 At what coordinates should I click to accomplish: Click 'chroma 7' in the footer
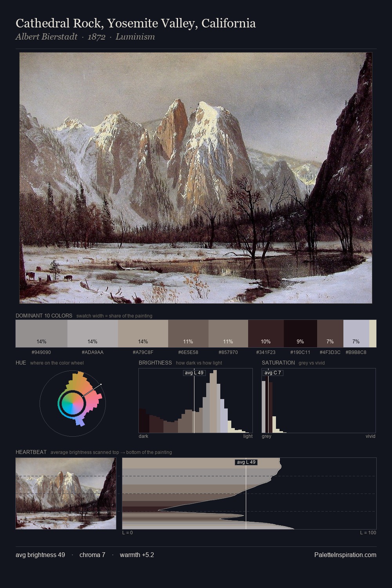(x=93, y=555)
